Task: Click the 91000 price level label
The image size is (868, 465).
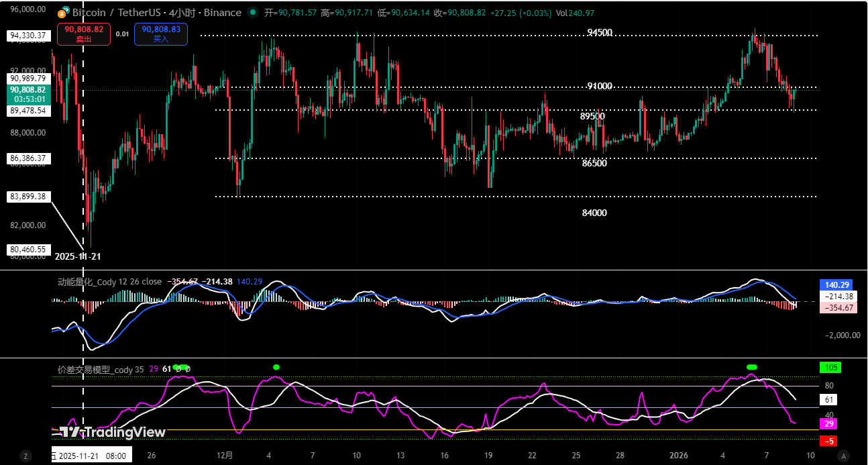Action: [599, 87]
